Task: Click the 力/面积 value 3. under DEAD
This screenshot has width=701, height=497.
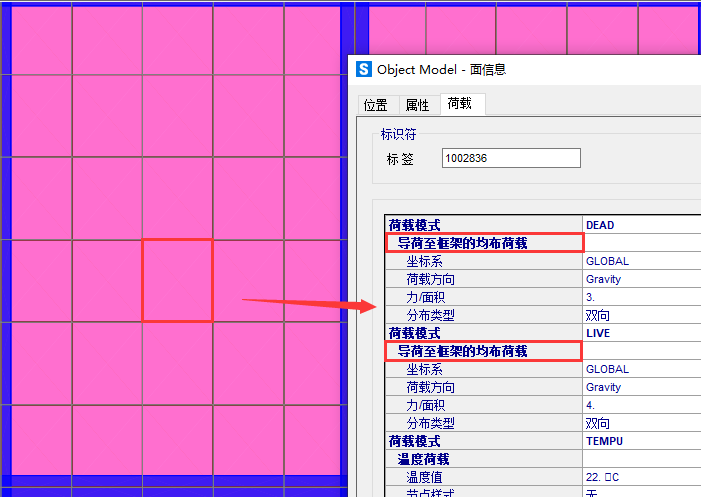Action: pyautogui.click(x=640, y=297)
